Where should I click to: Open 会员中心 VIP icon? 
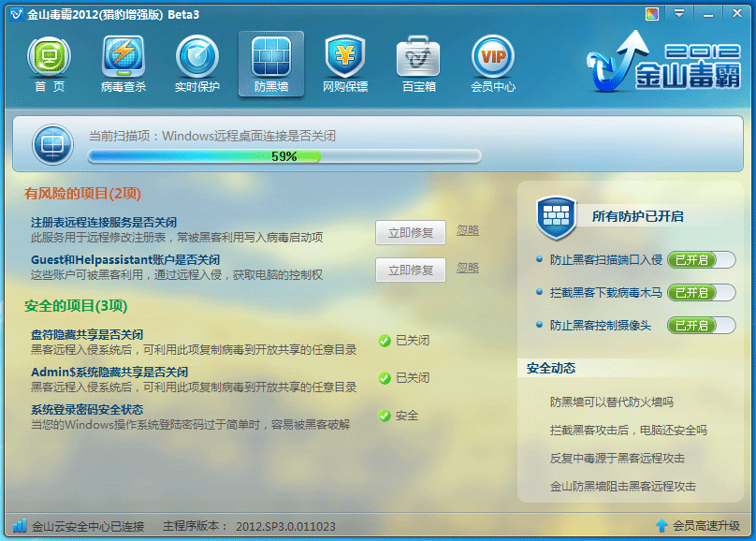[493, 65]
